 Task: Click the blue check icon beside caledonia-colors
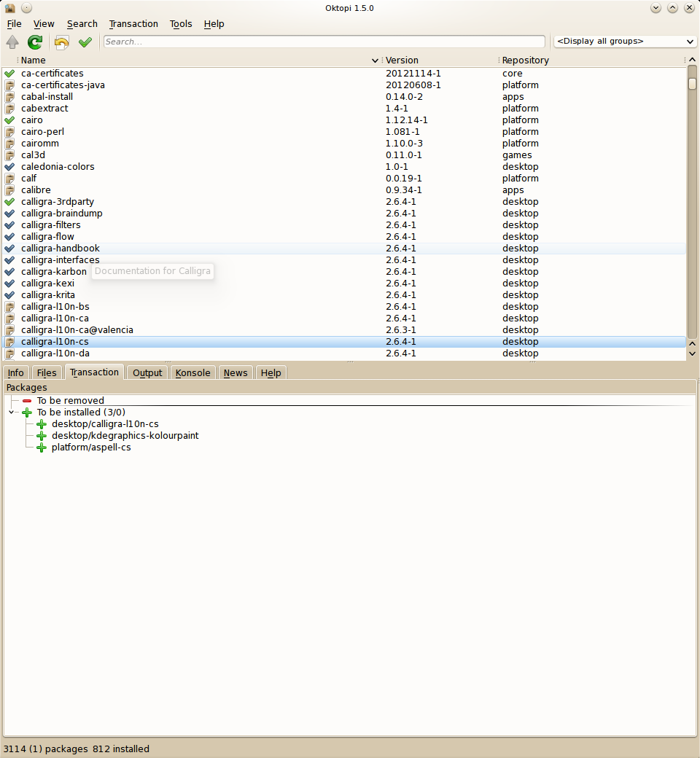pos(9,167)
